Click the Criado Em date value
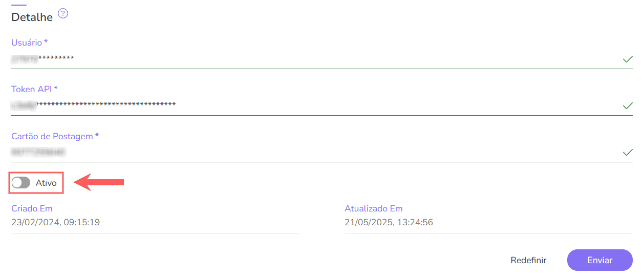The height and width of the screenshot is (278, 644). pos(55,222)
